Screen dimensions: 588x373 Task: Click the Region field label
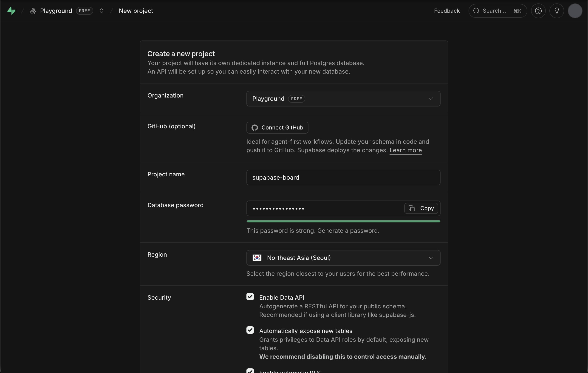(157, 254)
